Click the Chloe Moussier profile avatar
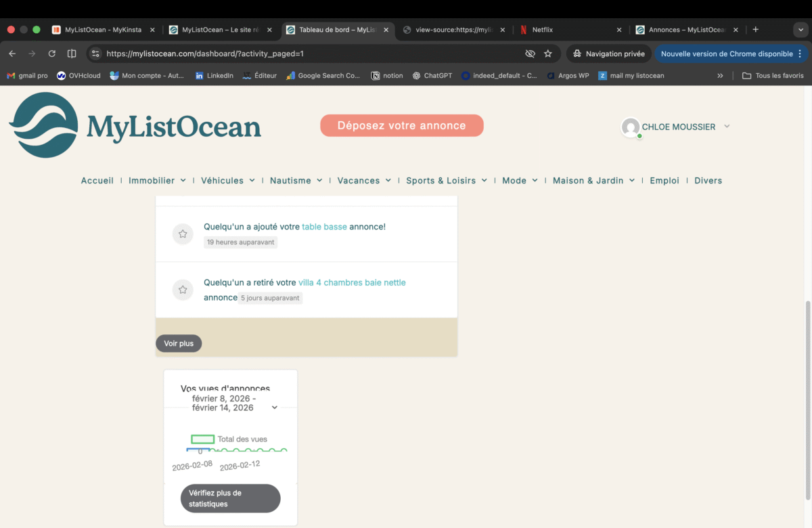Viewport: 812px width, 528px height. (x=631, y=127)
